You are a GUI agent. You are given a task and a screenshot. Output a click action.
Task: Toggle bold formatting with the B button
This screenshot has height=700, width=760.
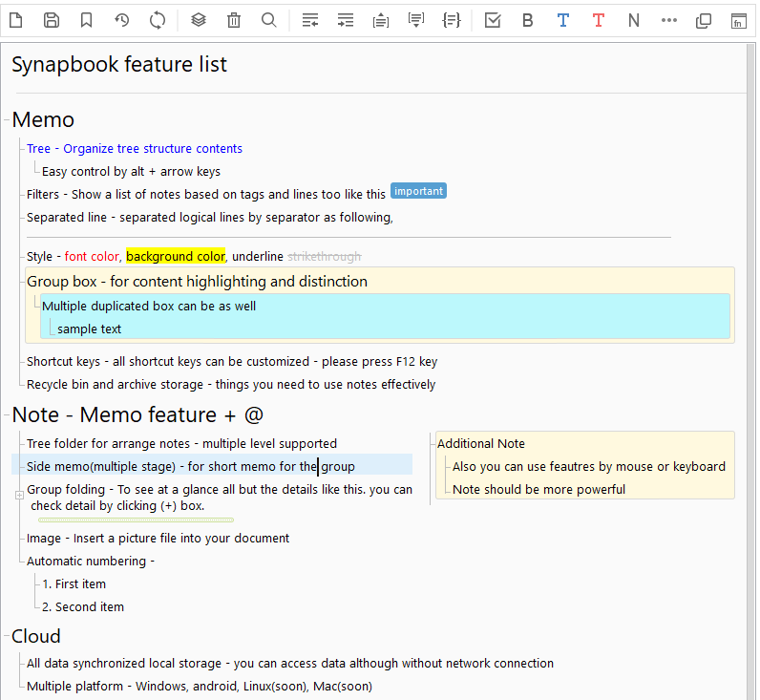coord(528,20)
